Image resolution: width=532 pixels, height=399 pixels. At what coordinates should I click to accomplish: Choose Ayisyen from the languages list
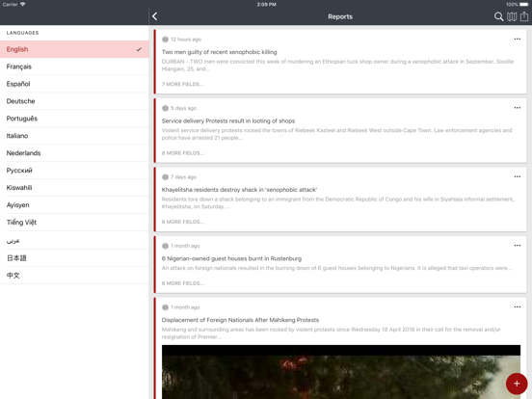click(74, 205)
